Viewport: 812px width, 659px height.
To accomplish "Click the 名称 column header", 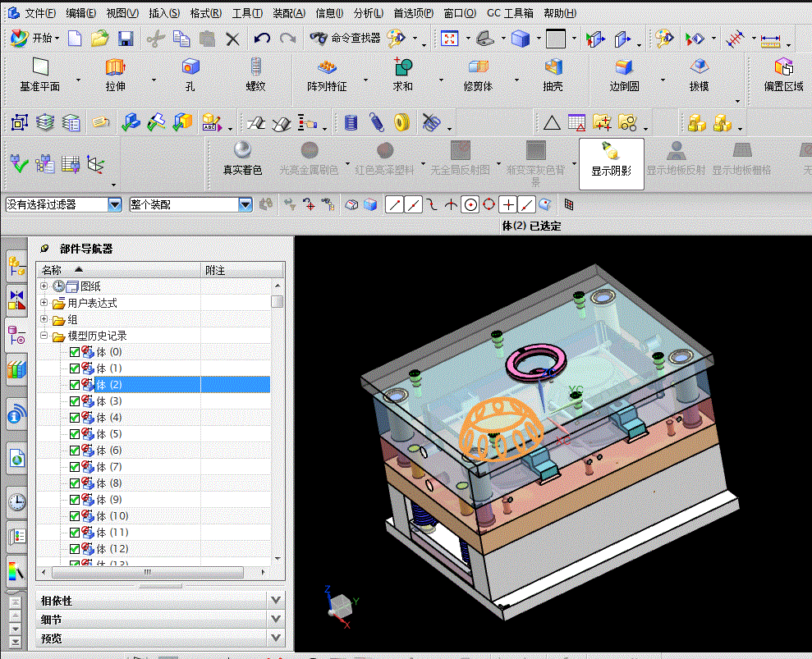I will click(52, 270).
